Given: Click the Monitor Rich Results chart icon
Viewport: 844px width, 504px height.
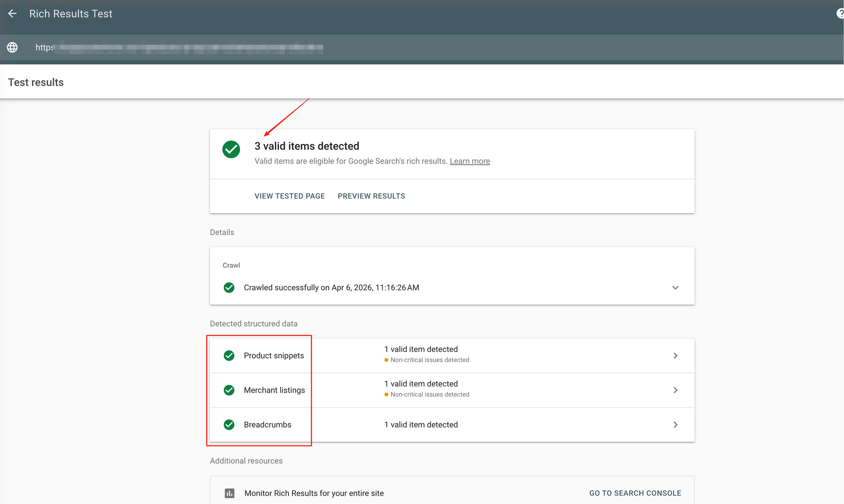Looking at the screenshot, I should [230, 493].
